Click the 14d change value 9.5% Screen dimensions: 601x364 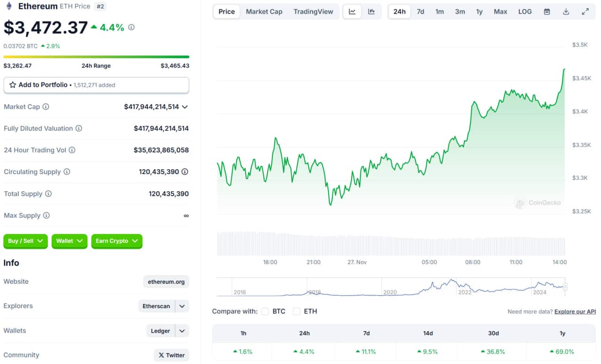coord(428,352)
